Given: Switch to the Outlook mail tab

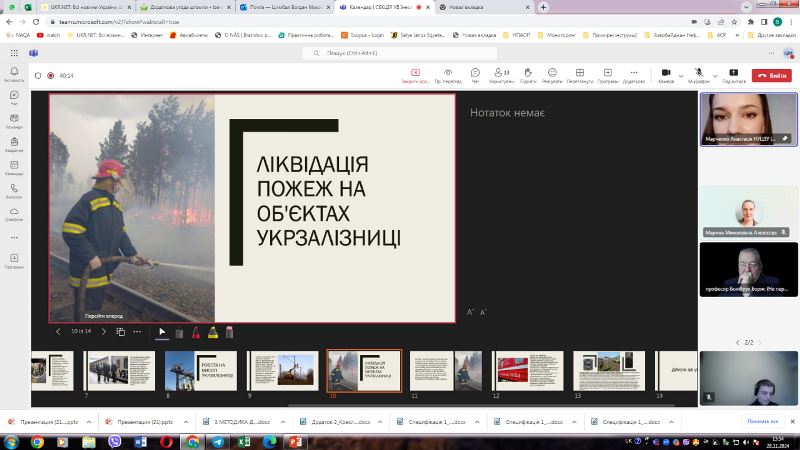Looking at the screenshot, I should tap(285, 7).
